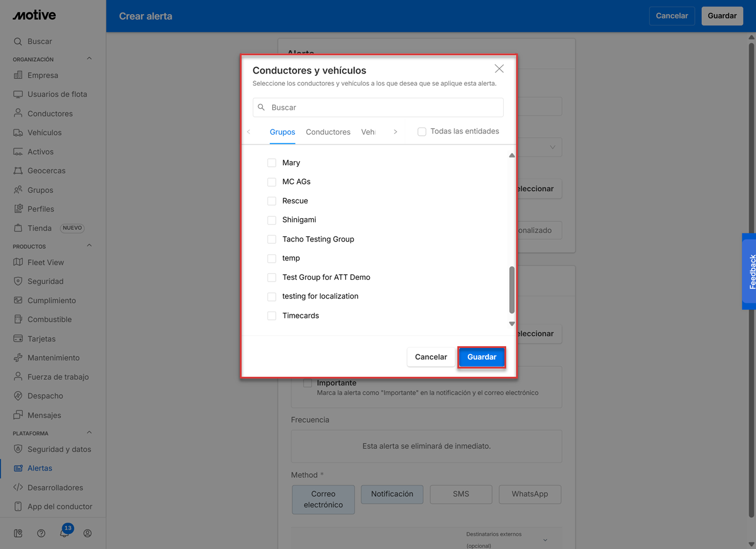756x549 pixels.
Task: Collapse the Productos section chevron
Action: click(x=89, y=246)
